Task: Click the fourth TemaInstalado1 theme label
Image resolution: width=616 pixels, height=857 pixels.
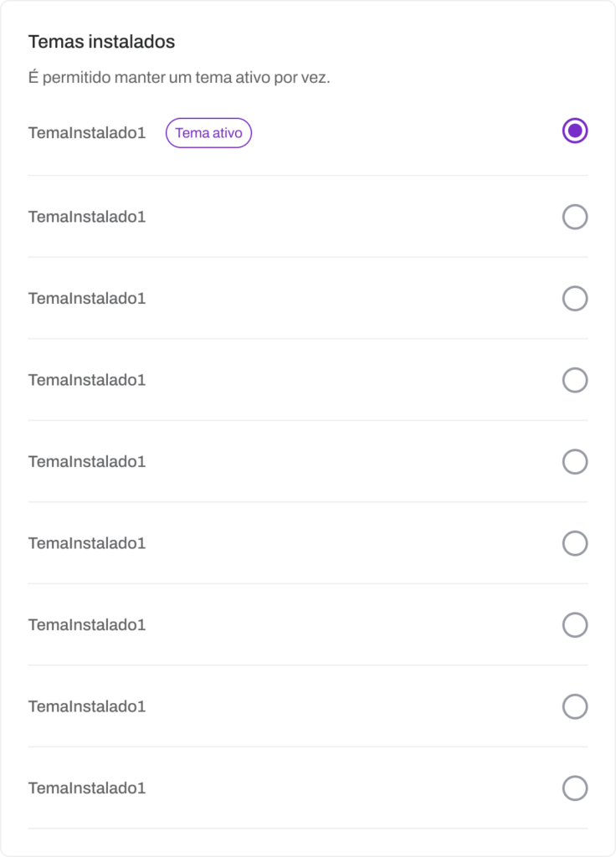Action: [x=87, y=381]
